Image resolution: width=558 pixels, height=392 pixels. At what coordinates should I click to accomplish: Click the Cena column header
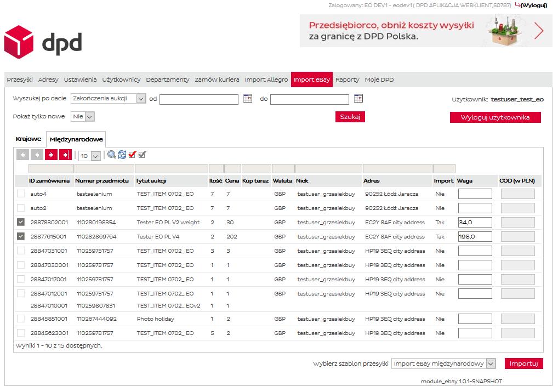232,180
